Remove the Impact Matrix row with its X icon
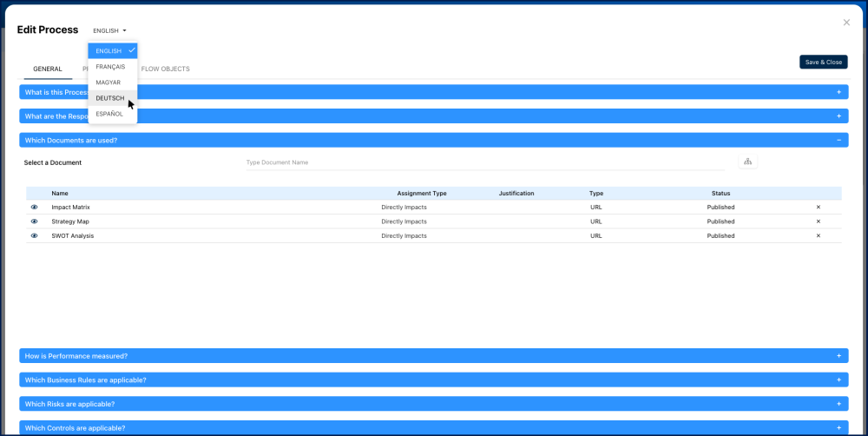The width and height of the screenshot is (868, 436). [819, 208]
